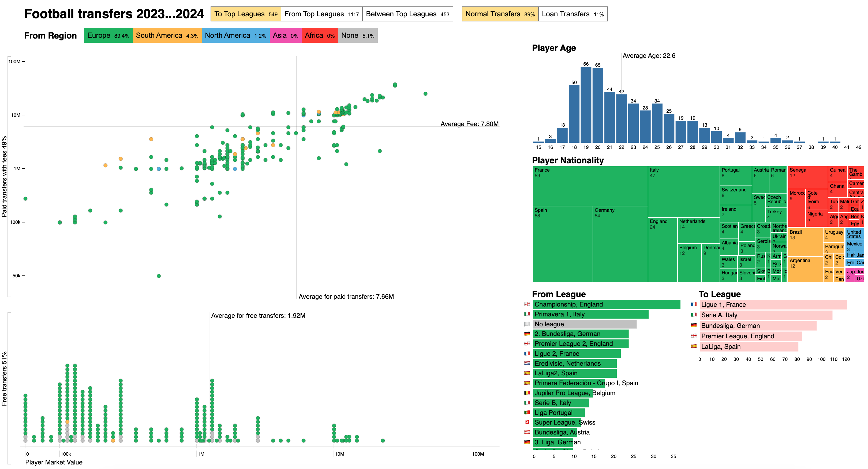Click the Belgium tile in nationality treemap
Viewport: 868px width, 469px height.
(689, 263)
